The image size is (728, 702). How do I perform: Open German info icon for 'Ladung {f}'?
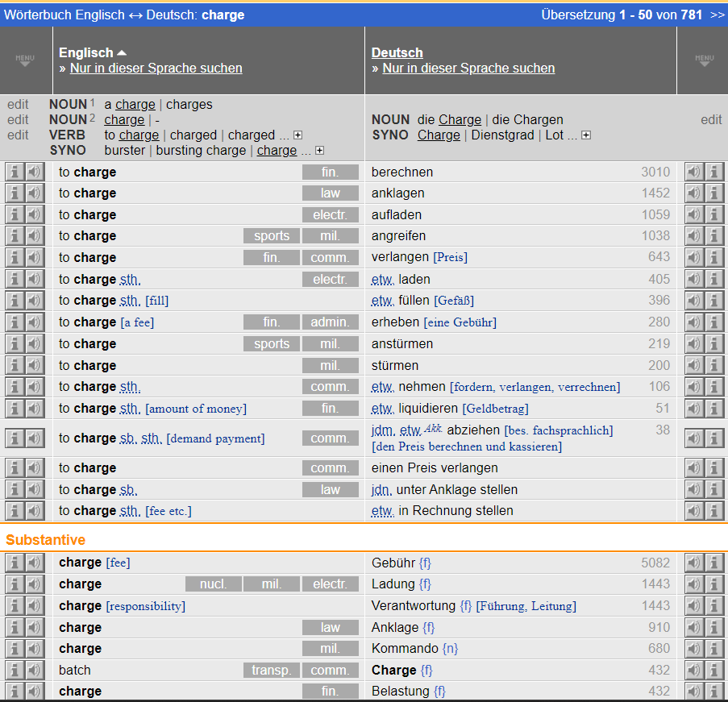pos(714,584)
